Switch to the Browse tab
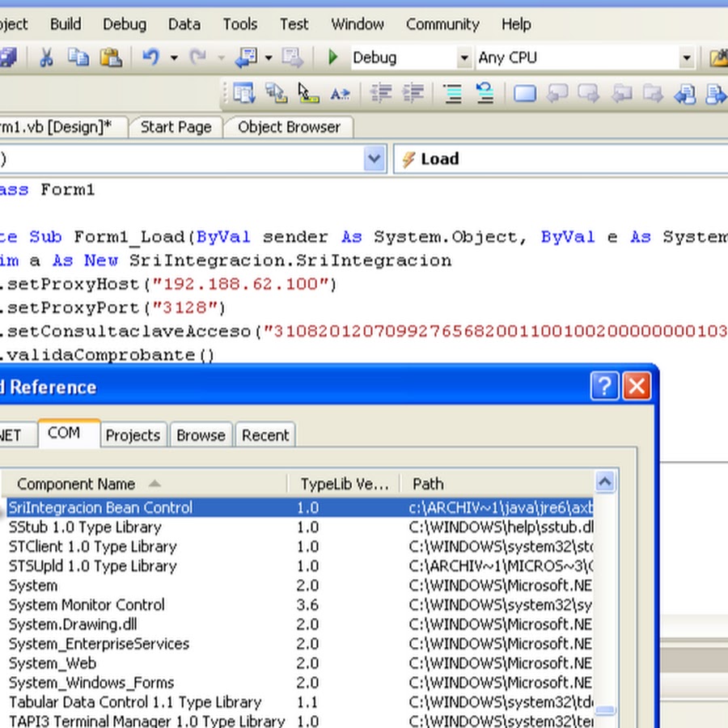 pos(201,435)
